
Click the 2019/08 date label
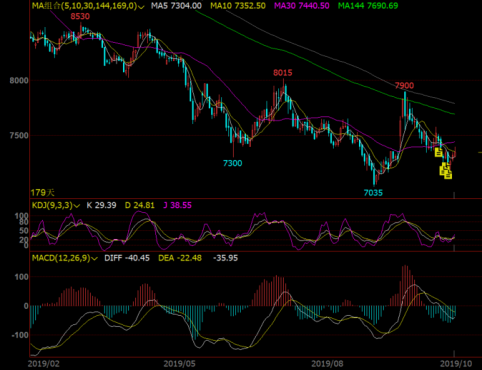click(327, 364)
